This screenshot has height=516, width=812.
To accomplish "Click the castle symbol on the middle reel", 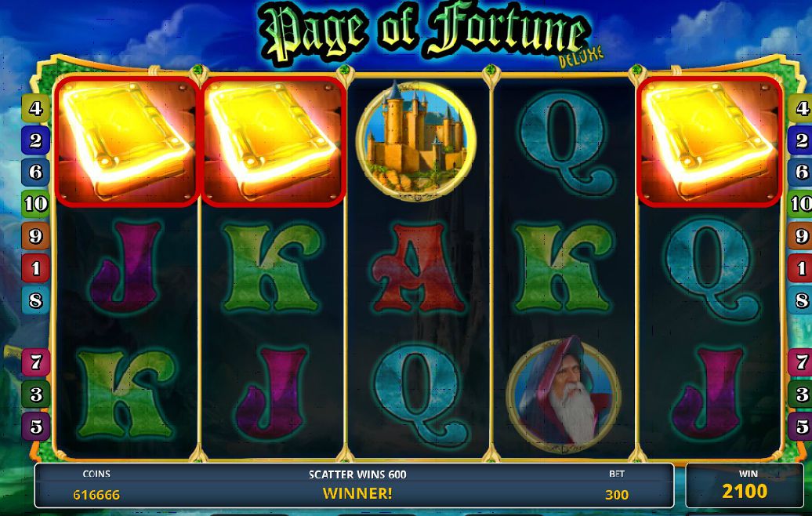I will pyautogui.click(x=416, y=140).
